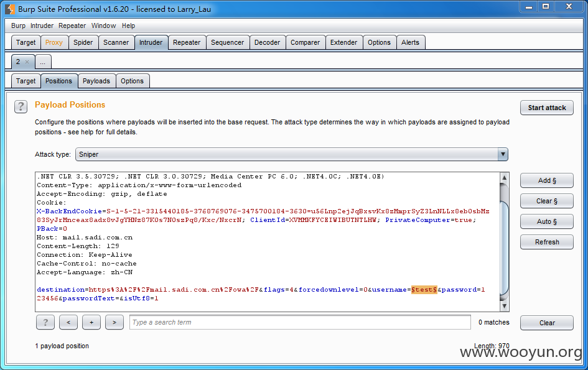Click the Add § button

click(547, 180)
